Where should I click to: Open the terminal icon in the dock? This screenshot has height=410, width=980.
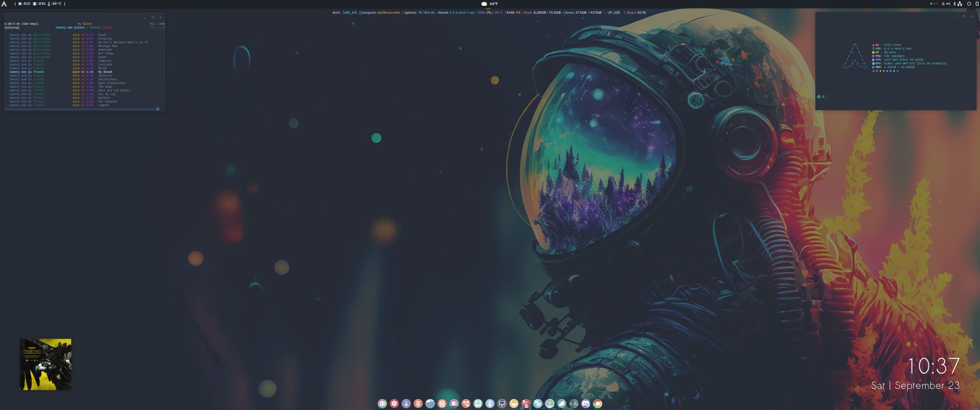[574, 403]
